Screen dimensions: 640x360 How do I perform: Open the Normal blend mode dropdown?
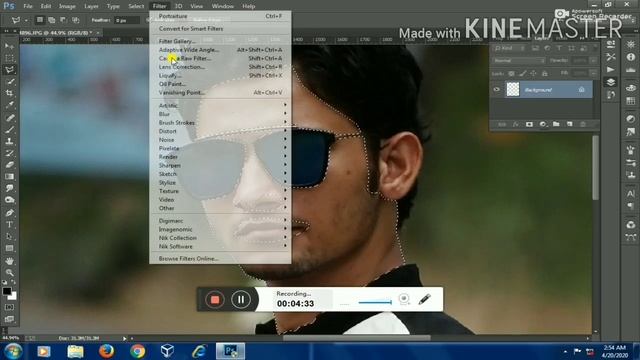pyautogui.click(x=519, y=60)
